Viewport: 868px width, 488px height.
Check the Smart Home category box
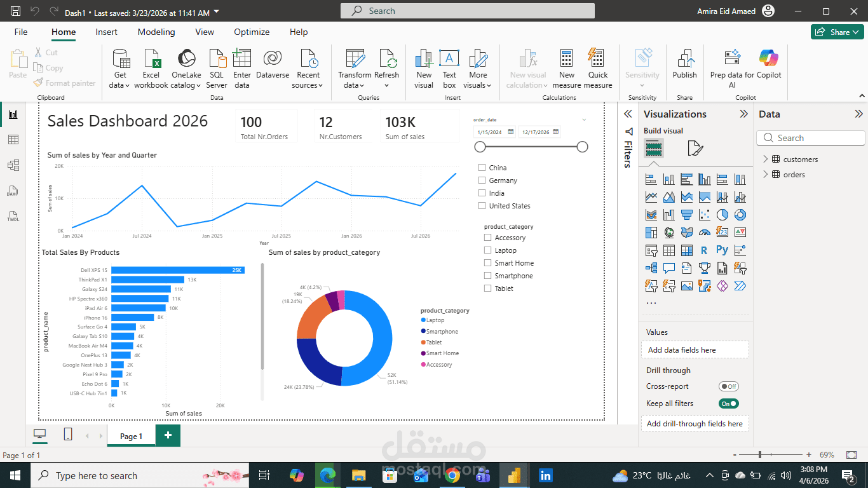click(488, 263)
